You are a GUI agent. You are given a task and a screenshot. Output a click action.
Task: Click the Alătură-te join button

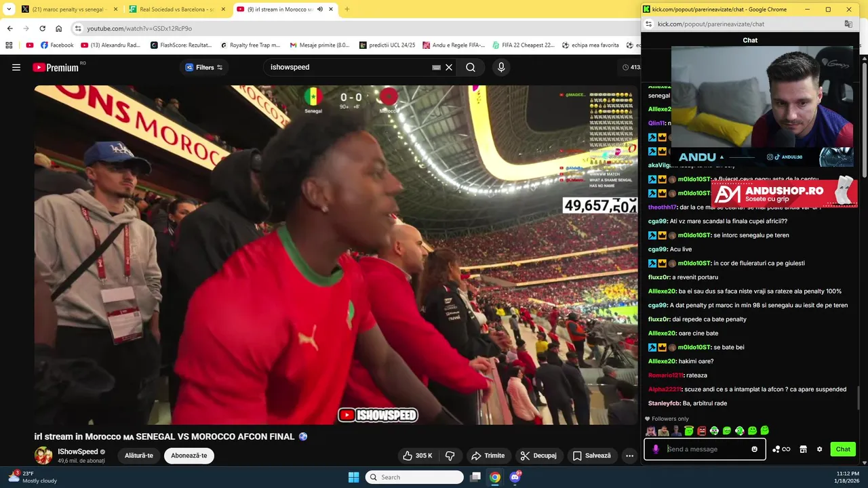coord(138,455)
